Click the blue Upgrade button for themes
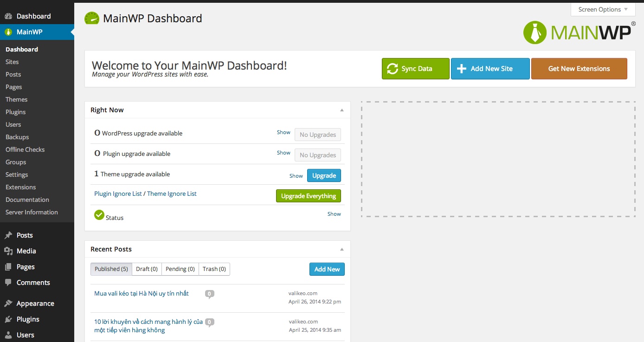Screen dimensions: 644x342 [324, 175]
